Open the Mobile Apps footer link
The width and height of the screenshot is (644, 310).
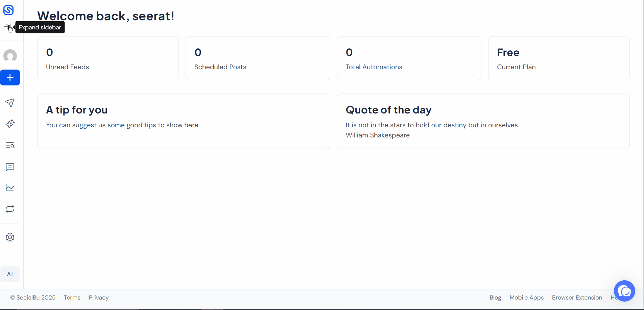(526, 298)
